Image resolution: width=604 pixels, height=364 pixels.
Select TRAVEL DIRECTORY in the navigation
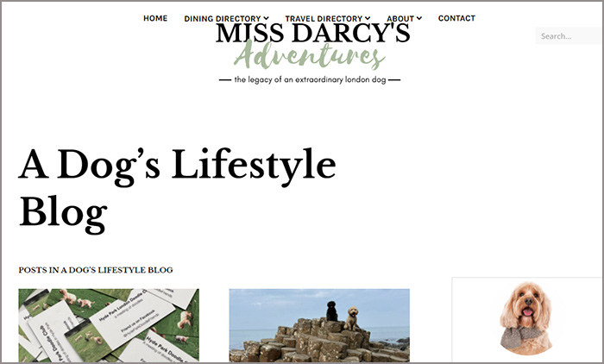click(x=324, y=18)
